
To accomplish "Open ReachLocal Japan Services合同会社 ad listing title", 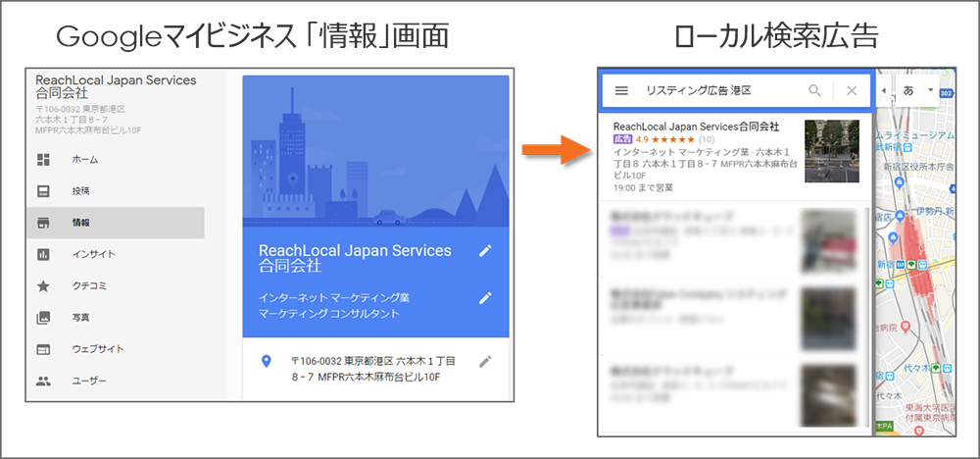I will click(x=696, y=127).
